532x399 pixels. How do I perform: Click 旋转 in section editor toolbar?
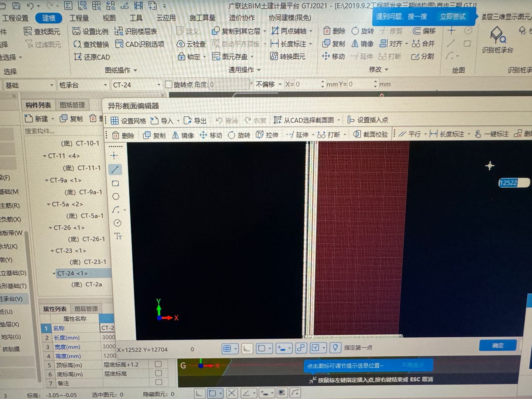pyautogui.click(x=239, y=135)
